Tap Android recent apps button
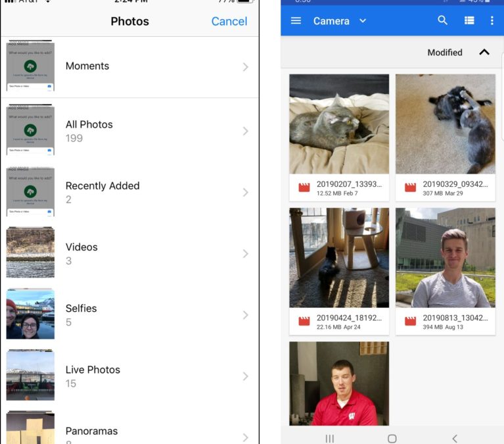The height and width of the screenshot is (444, 504). click(x=329, y=439)
